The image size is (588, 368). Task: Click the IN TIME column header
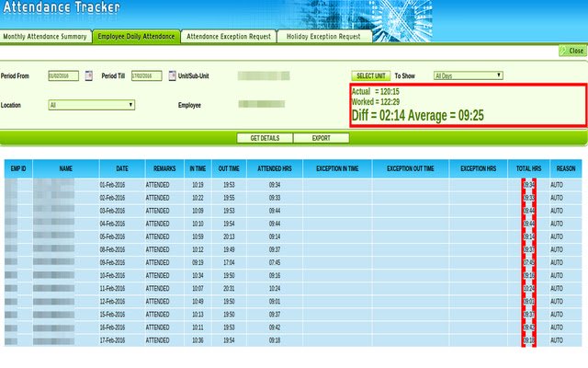click(x=198, y=168)
